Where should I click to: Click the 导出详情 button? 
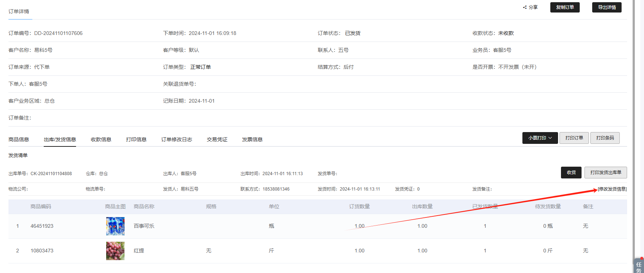[607, 7]
